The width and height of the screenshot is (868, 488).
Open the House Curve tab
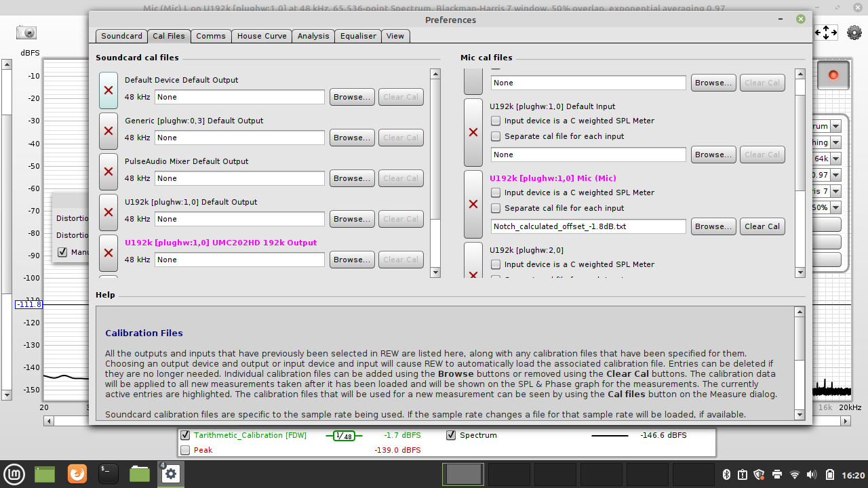point(262,36)
